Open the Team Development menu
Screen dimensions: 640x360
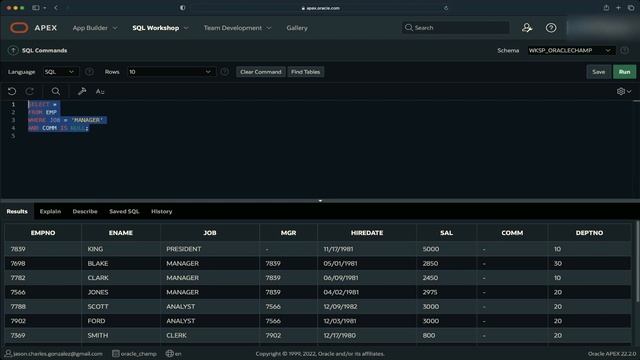pos(233,28)
